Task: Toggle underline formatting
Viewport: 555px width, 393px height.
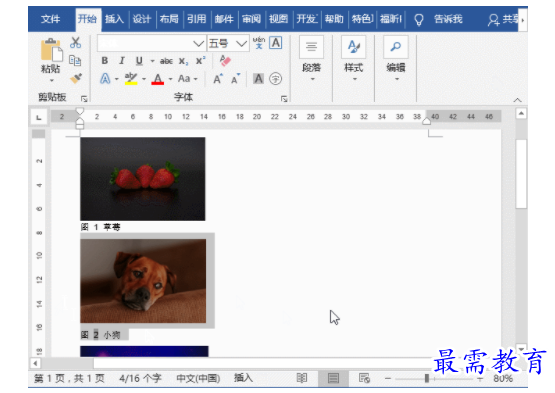Action: 139,61
